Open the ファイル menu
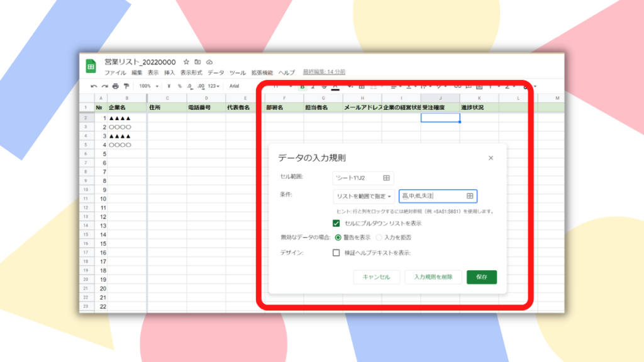The image size is (644, 362). click(115, 73)
